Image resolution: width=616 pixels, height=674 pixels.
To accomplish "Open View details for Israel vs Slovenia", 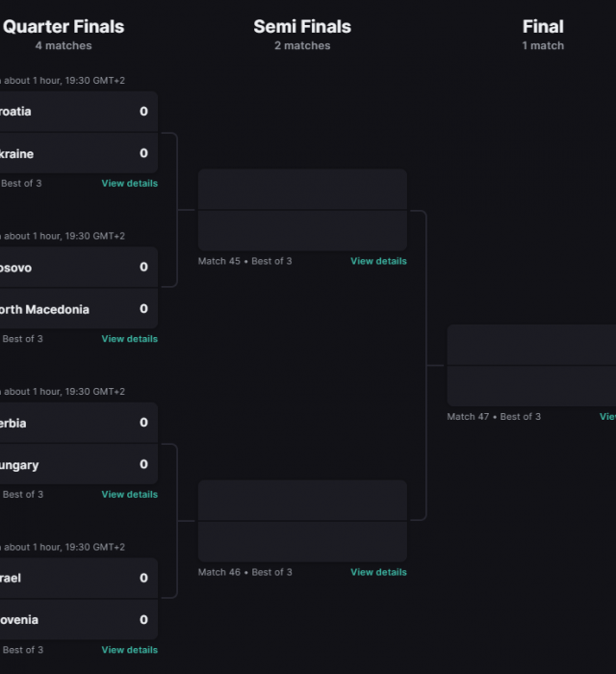I will [129, 650].
